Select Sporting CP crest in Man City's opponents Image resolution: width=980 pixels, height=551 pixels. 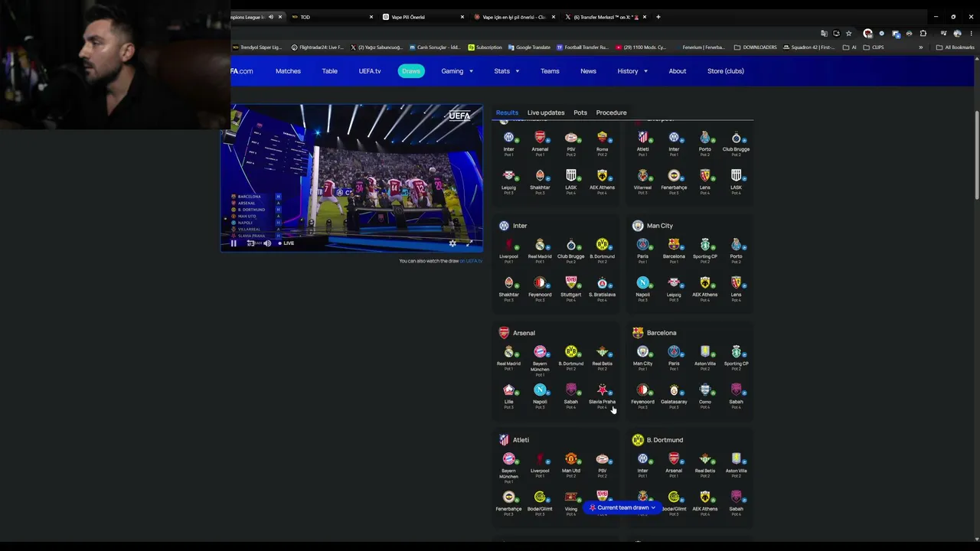tap(705, 245)
